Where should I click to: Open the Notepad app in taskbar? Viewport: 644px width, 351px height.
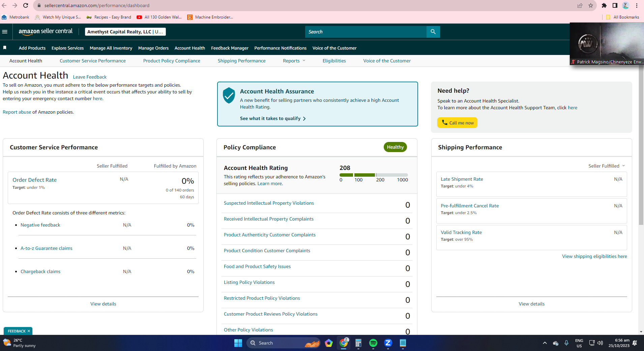(403, 343)
